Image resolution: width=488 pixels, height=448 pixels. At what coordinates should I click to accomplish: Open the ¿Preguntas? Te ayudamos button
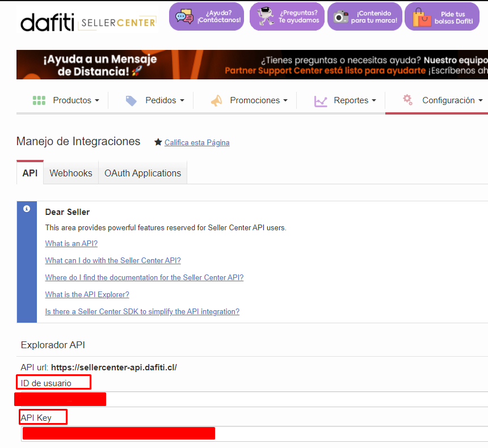[287, 16]
